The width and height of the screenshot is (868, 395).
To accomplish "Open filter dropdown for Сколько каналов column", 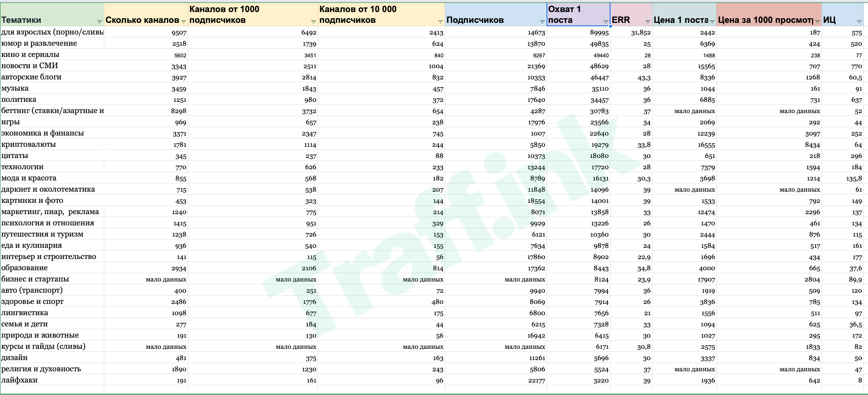I will click(184, 22).
